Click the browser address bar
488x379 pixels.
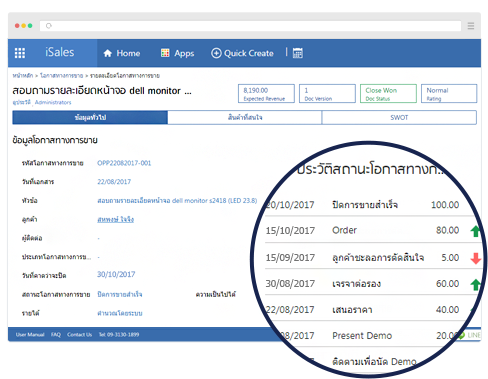[250, 26]
